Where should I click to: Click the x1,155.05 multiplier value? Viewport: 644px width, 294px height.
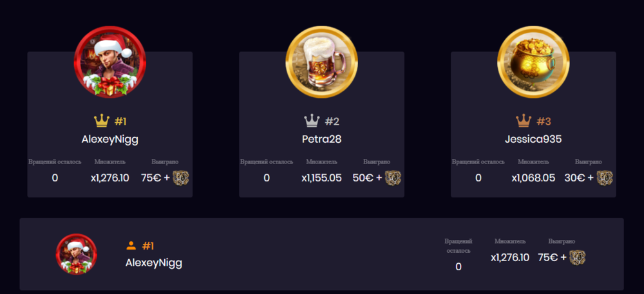coord(321,178)
